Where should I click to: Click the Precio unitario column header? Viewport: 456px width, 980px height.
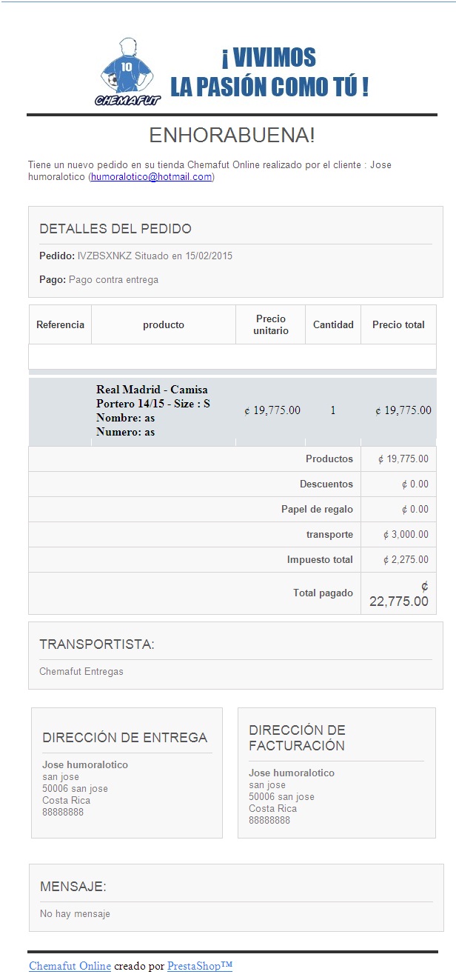click(x=271, y=324)
